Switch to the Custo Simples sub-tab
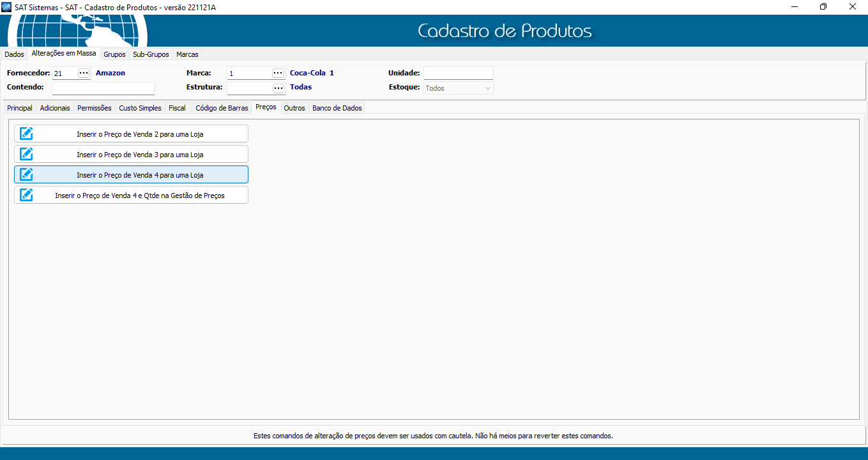The height and width of the screenshot is (460, 868). tap(140, 108)
